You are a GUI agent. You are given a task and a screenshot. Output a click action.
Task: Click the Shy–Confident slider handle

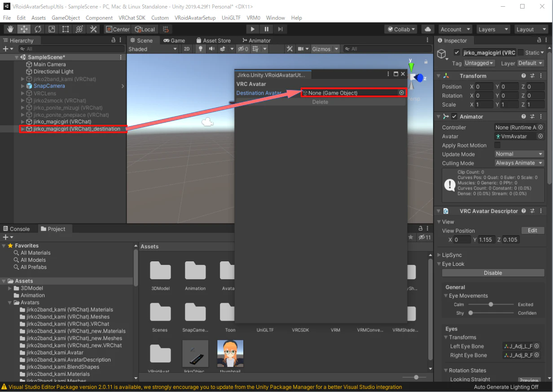pyautogui.click(x=471, y=313)
